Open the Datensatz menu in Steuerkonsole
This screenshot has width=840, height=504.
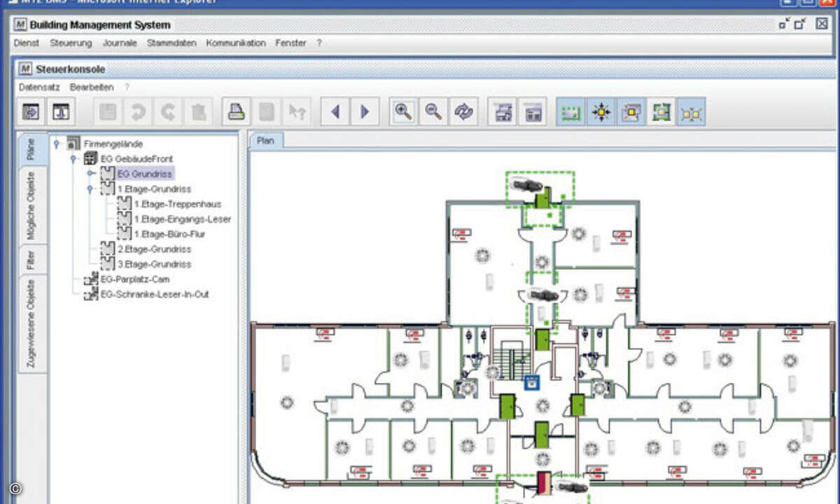39,87
